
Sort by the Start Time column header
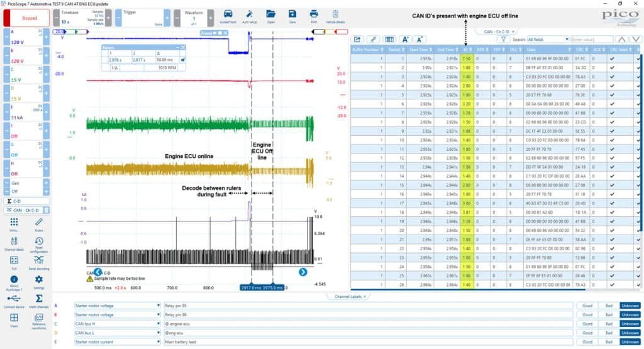pos(420,49)
